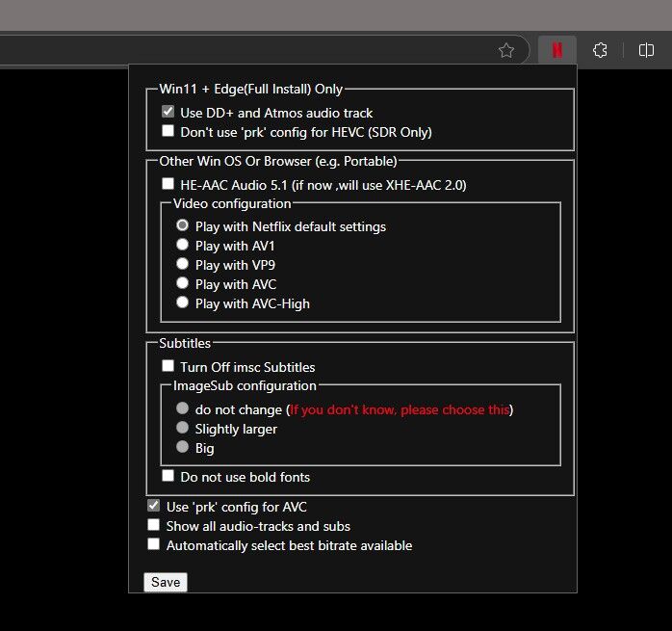Image resolution: width=672 pixels, height=631 pixels.
Task: Click the Save button
Action: pos(166,582)
